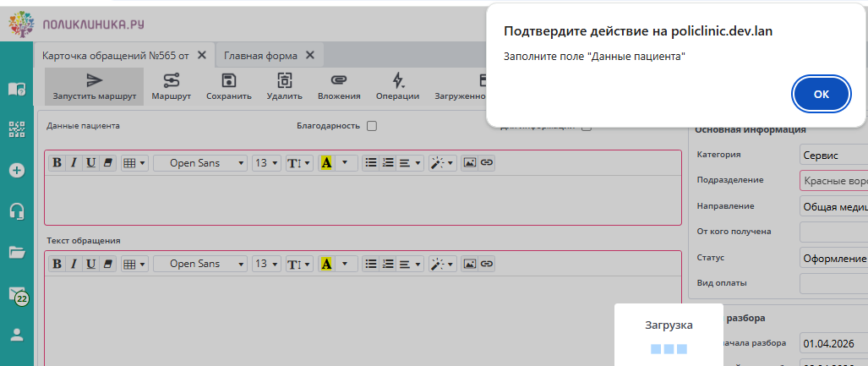Viewport: 868px width, 366px height.
Task: Open the help book sidebar icon
Action: click(x=17, y=89)
